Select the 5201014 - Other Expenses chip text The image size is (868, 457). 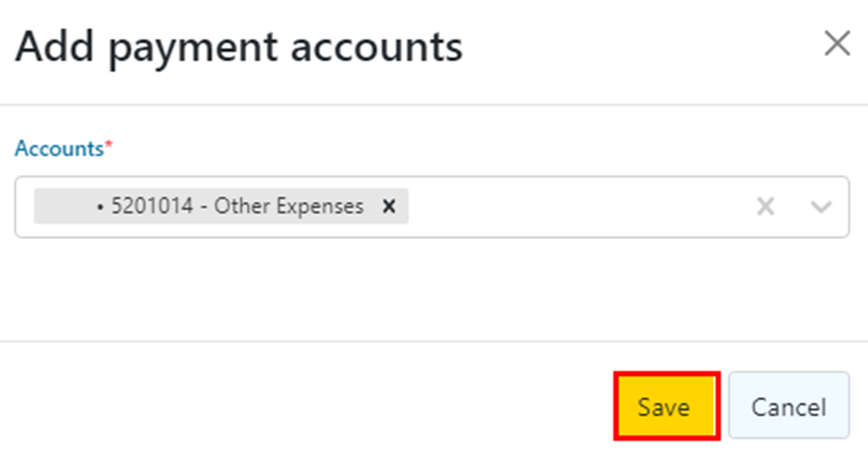click(x=237, y=207)
